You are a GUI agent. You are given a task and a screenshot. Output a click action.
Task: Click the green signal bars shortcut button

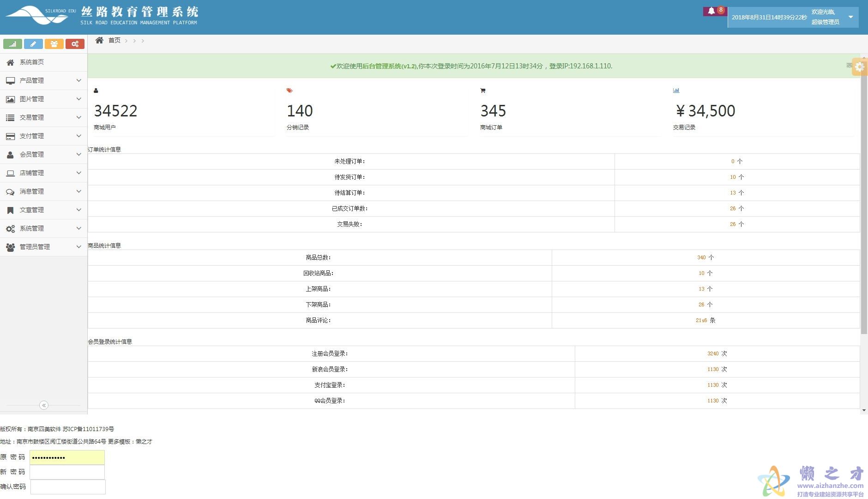point(12,44)
